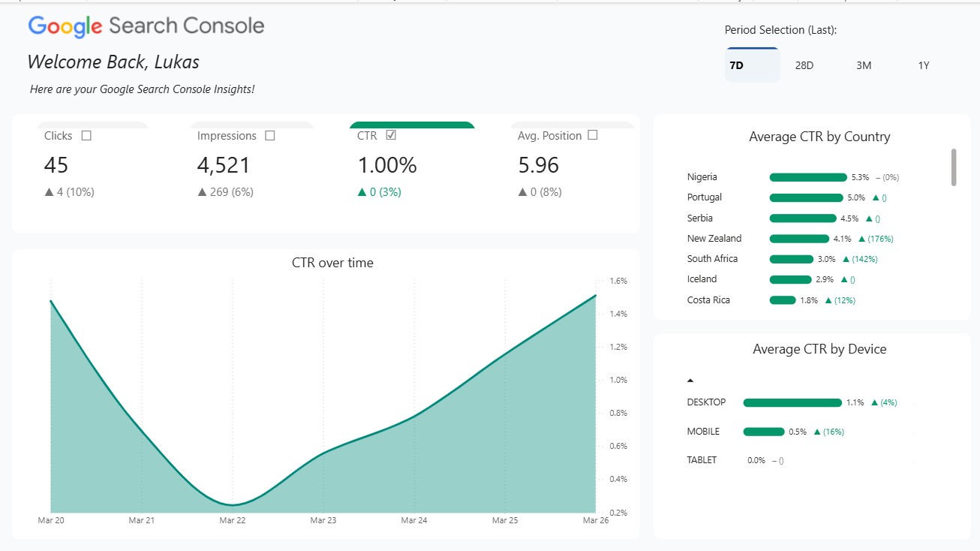This screenshot has height=551, width=980.
Task: Click Nigeria's CTR bar
Action: coord(807,176)
